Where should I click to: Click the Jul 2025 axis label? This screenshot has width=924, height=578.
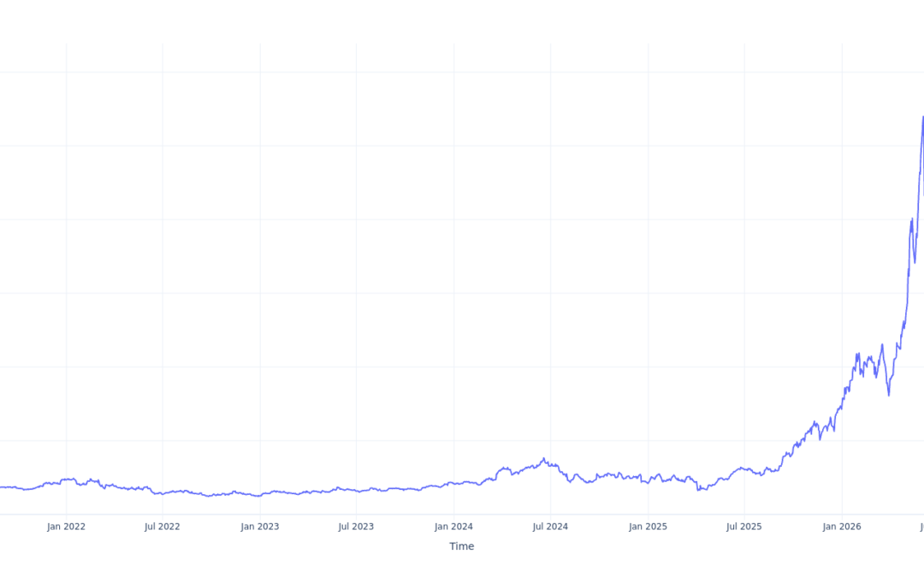click(744, 527)
